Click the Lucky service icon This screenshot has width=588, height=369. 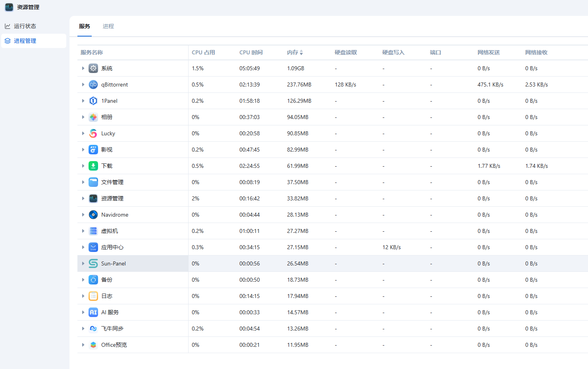(93, 133)
